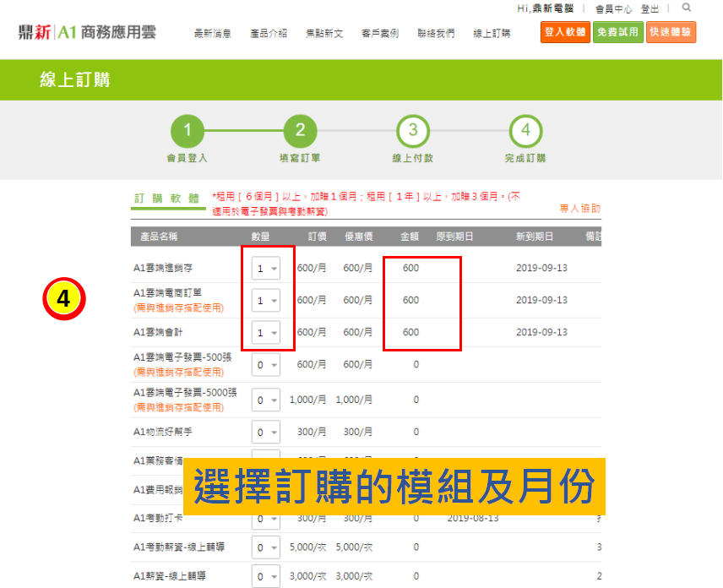Click the A1雲端電子發票-500張 product name
Viewport: 723px width, 588px height.
tap(182, 357)
